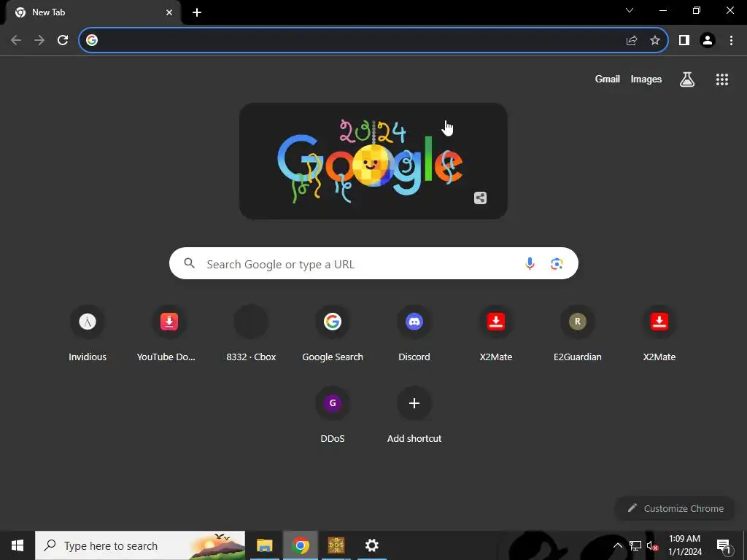Click the Chrome taskbar icon
This screenshot has height=560, width=747.
(300, 545)
